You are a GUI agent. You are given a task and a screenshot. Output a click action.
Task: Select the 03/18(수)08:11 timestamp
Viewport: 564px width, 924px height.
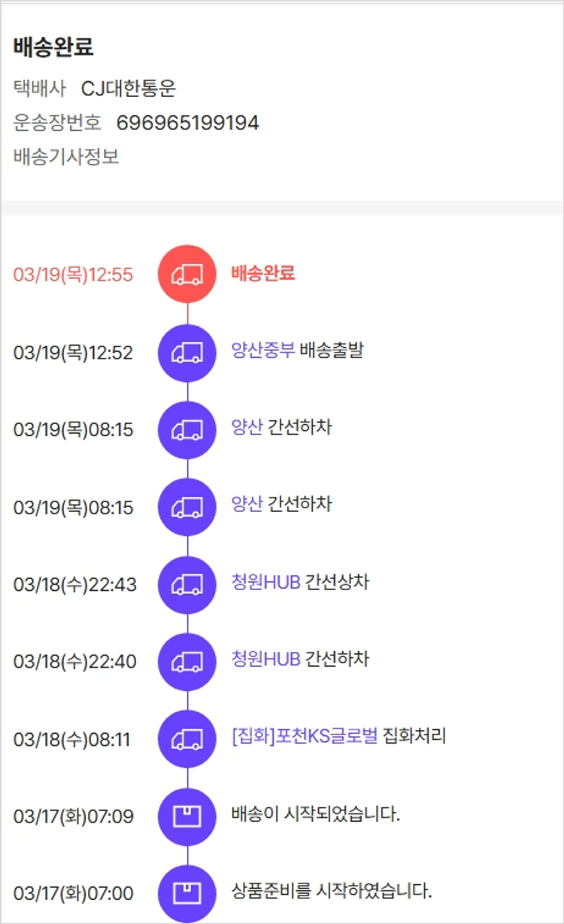tap(71, 739)
